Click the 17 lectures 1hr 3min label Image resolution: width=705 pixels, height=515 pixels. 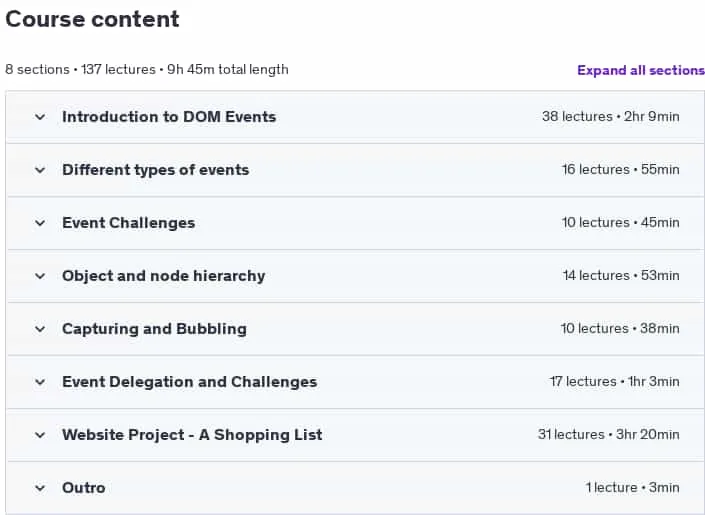tap(615, 381)
